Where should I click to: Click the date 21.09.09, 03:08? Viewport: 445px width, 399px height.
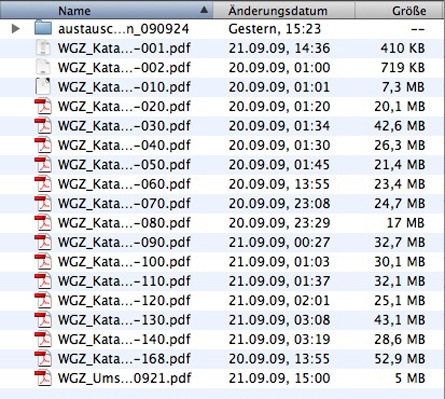279,320
